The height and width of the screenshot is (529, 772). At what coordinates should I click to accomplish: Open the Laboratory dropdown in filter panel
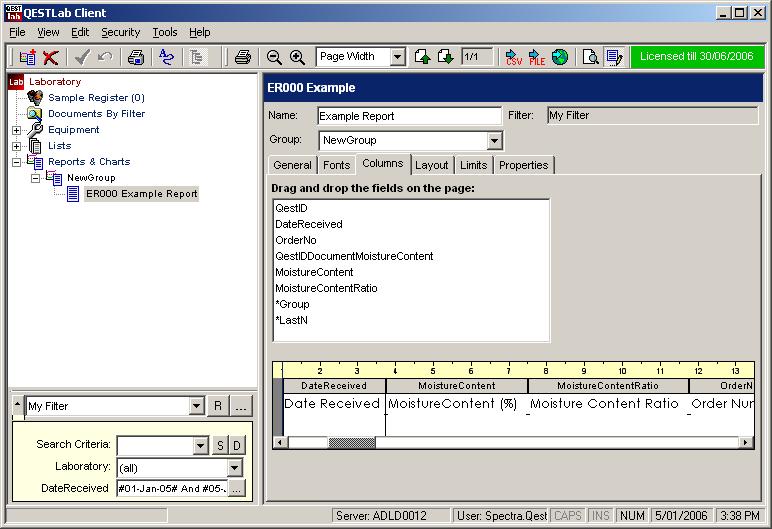[x=234, y=468]
